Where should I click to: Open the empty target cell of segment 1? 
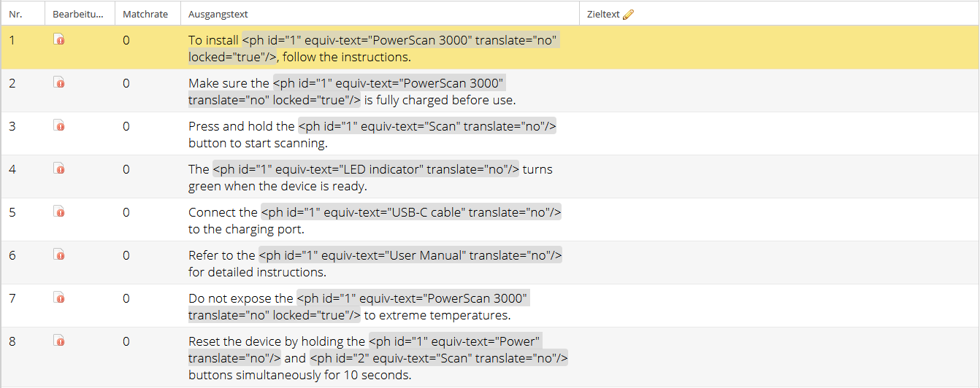click(778, 47)
